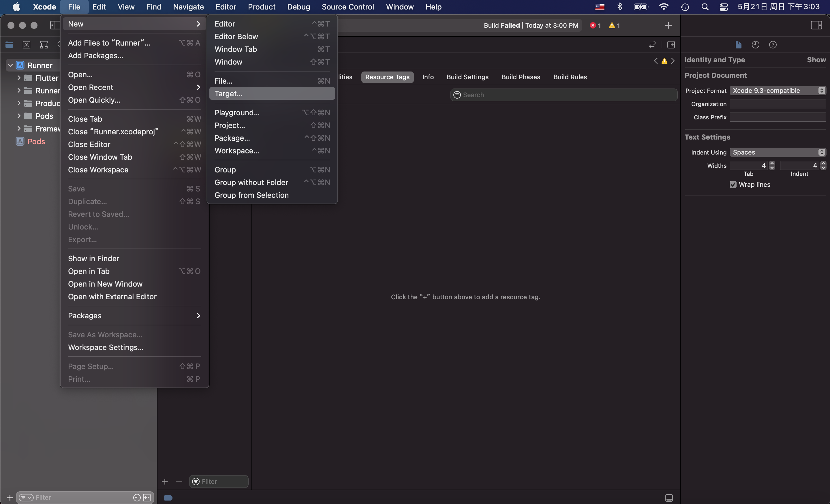Go to next issue arrow

[x=673, y=61]
